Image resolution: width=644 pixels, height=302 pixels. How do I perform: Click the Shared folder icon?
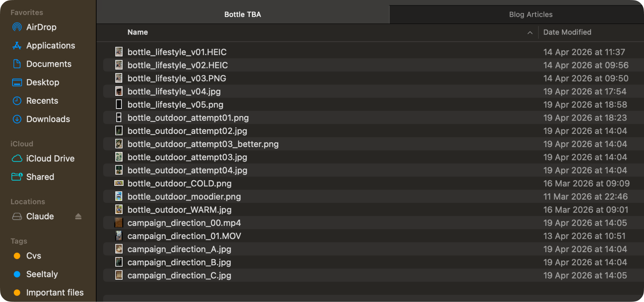[x=17, y=177]
